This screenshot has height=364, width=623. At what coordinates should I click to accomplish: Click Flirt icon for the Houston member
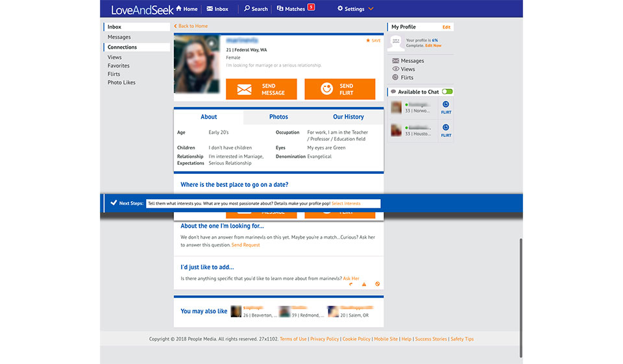pos(446,130)
